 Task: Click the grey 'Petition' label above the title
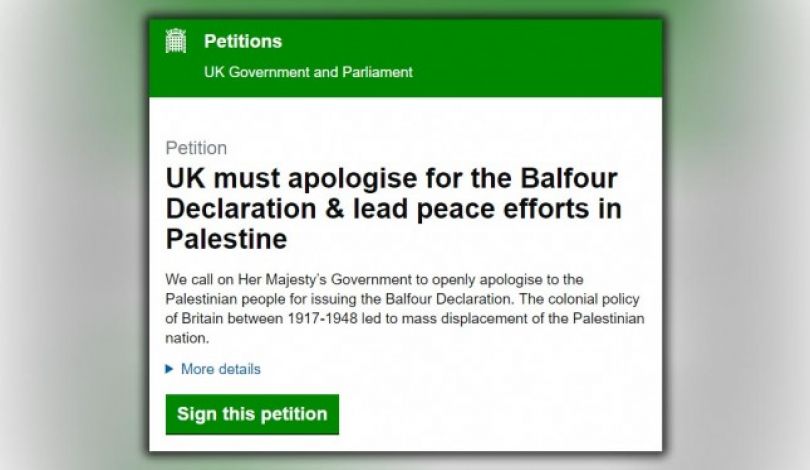point(196,148)
